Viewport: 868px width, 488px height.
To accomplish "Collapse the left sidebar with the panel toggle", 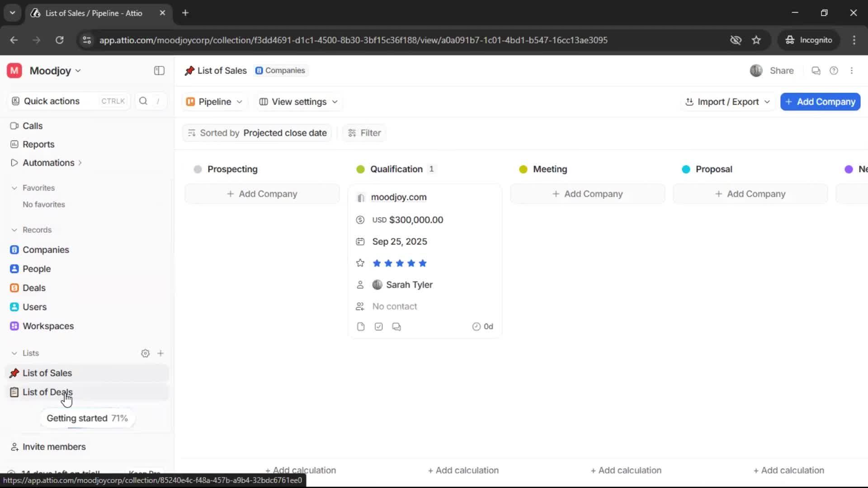I will point(159,70).
